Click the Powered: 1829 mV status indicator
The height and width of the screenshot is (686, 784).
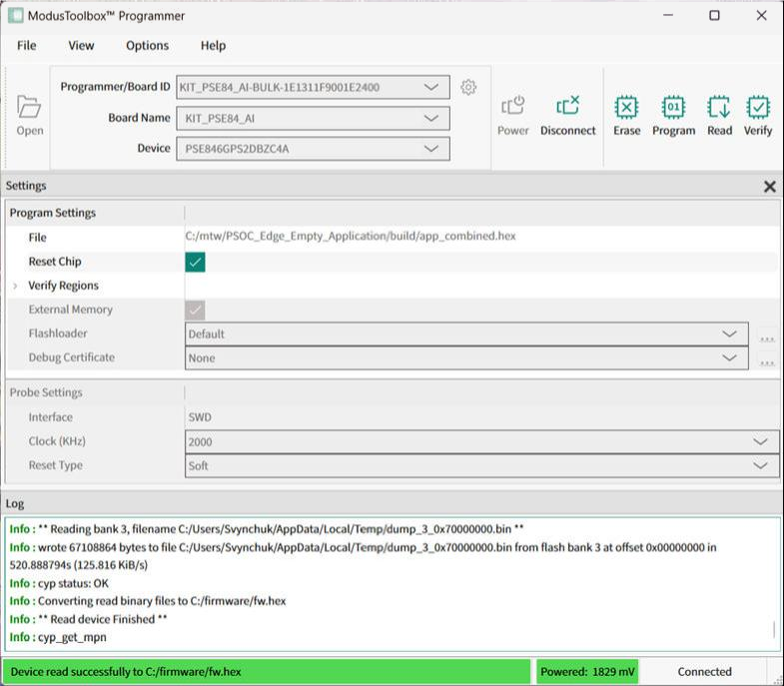click(587, 671)
